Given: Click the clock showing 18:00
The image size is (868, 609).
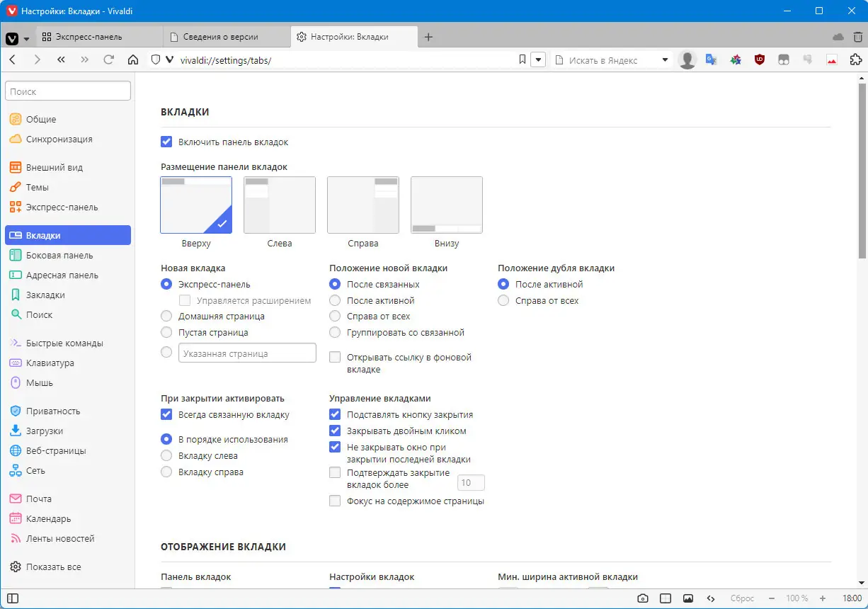Looking at the screenshot, I should pos(852,598).
